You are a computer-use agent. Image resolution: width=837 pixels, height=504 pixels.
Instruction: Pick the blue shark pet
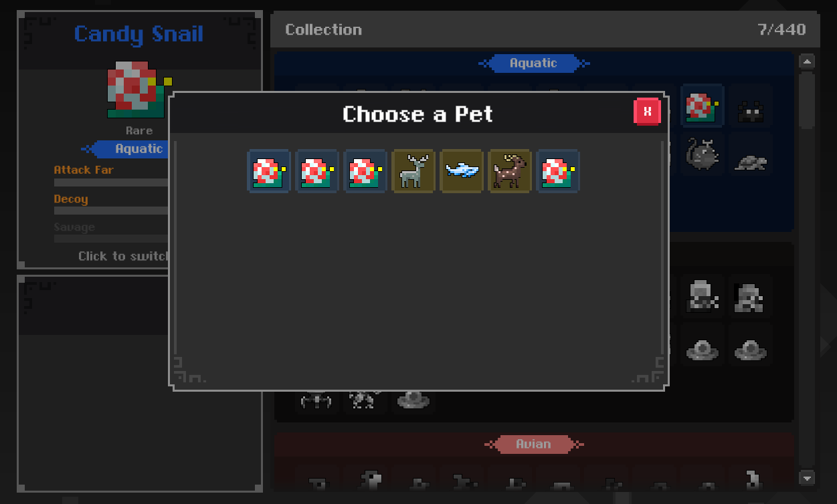point(462,171)
